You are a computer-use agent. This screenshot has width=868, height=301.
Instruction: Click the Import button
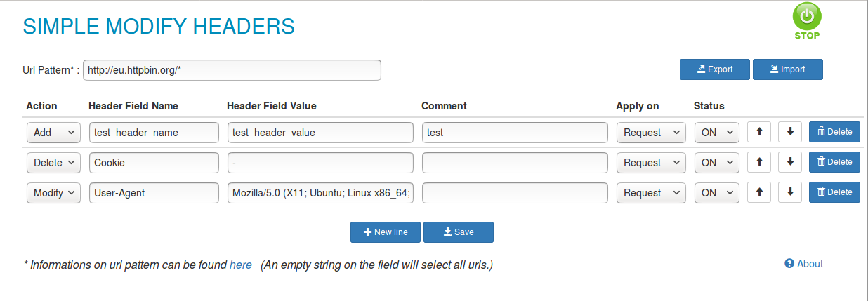(788, 69)
